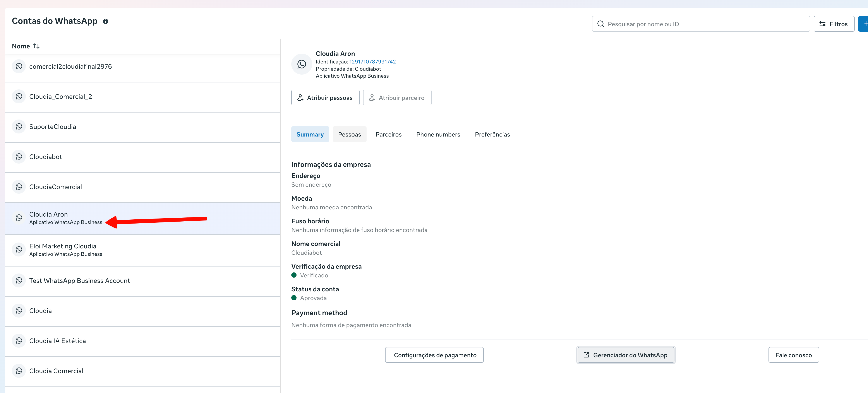The image size is (868, 393).
Task: Click the Fale conosco button
Action: [x=794, y=355]
